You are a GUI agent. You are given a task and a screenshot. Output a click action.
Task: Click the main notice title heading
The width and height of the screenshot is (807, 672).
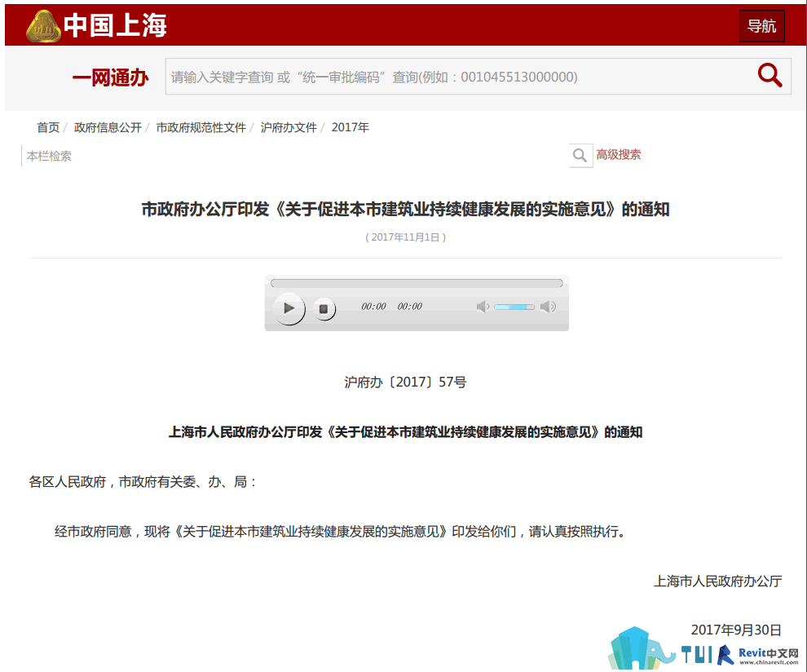point(405,209)
